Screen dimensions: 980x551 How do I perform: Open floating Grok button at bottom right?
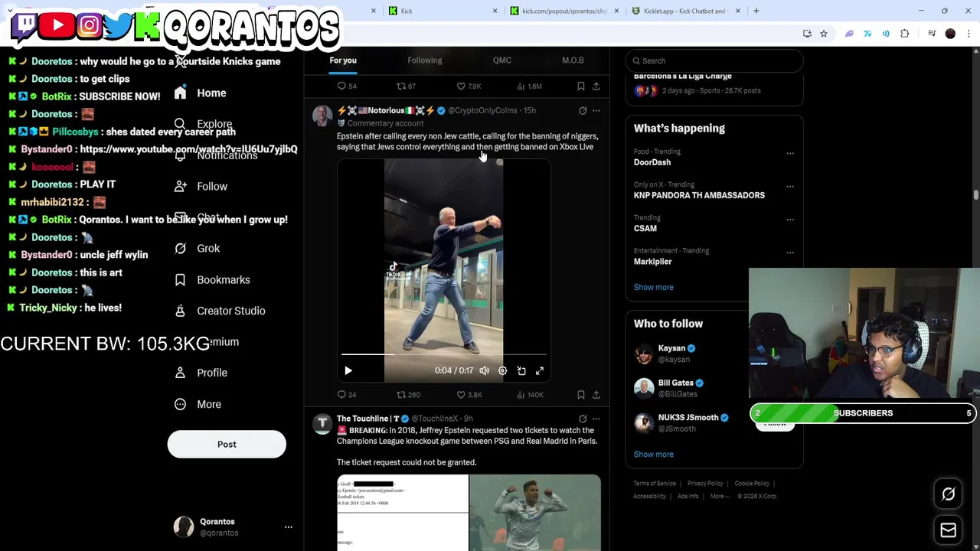[x=948, y=494]
